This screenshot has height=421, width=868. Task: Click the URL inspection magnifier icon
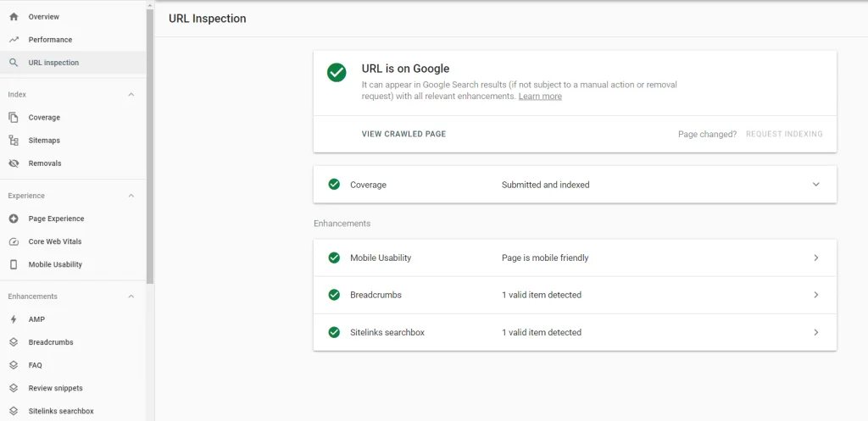tap(14, 63)
